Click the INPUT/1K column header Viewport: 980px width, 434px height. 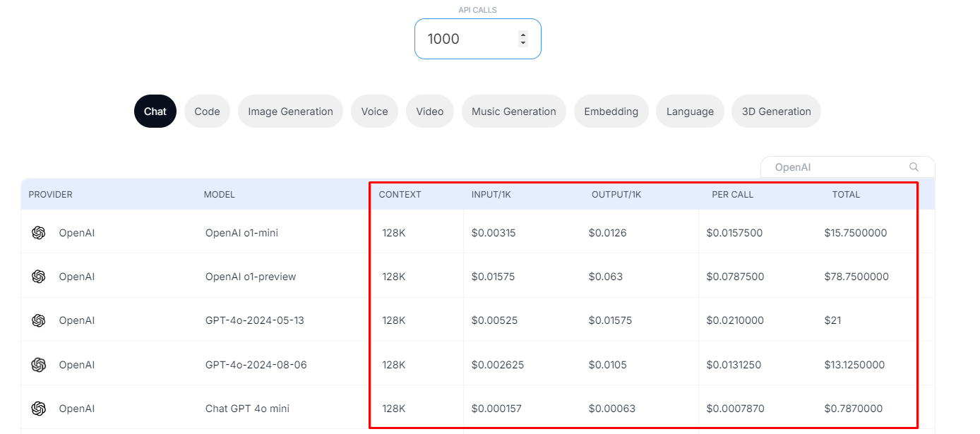pyautogui.click(x=491, y=195)
